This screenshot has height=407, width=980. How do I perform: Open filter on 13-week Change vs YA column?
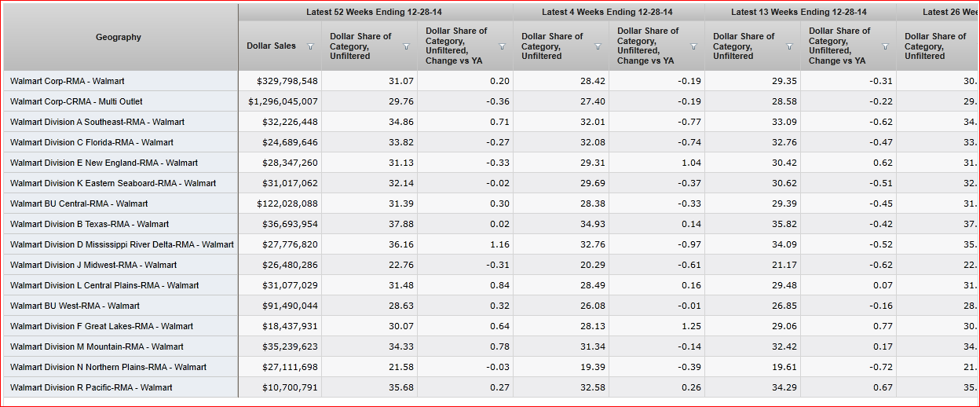tap(885, 46)
